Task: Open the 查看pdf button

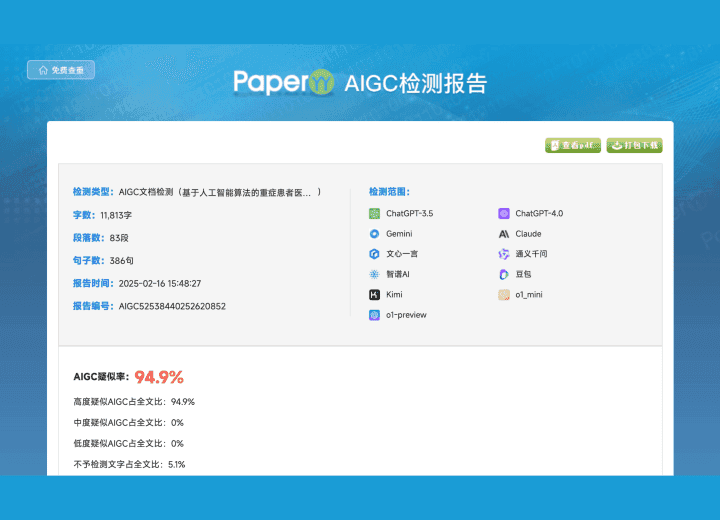Action: point(573,145)
